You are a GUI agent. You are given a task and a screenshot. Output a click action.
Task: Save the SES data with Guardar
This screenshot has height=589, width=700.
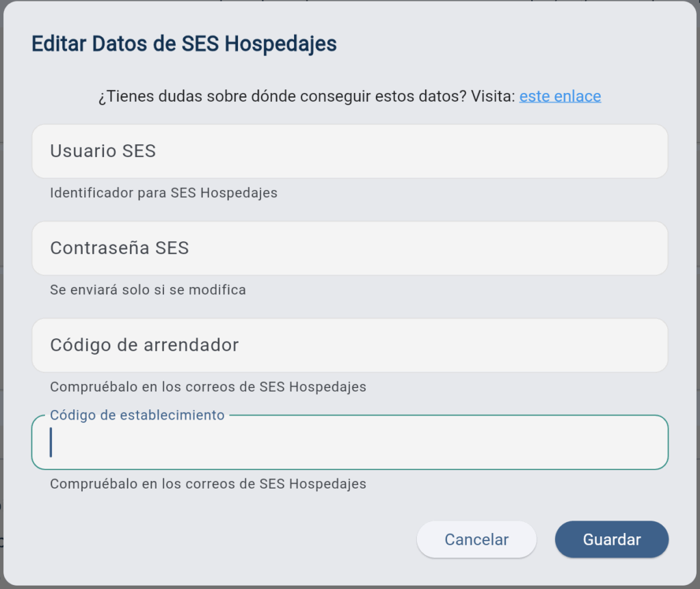pos(612,539)
